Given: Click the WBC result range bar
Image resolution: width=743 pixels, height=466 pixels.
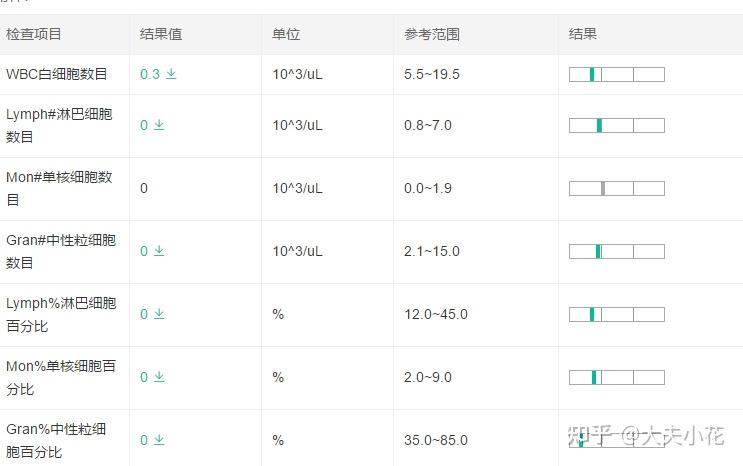Looking at the screenshot, I should click(616, 74).
